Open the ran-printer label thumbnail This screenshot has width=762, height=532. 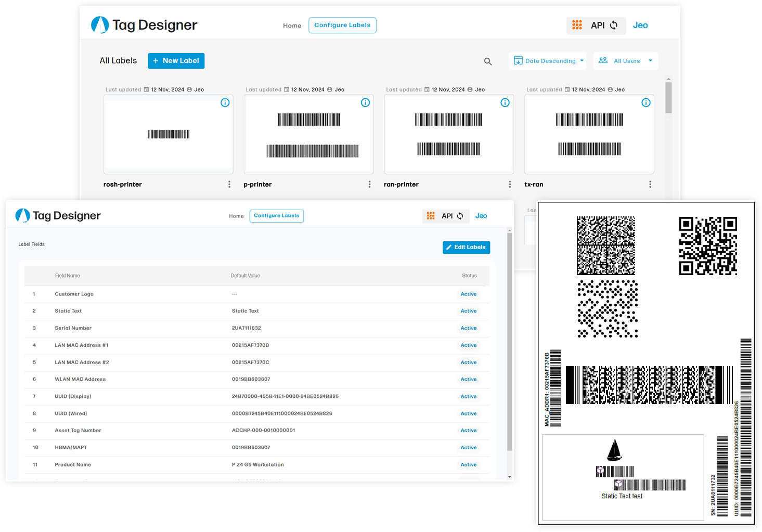tap(449, 134)
